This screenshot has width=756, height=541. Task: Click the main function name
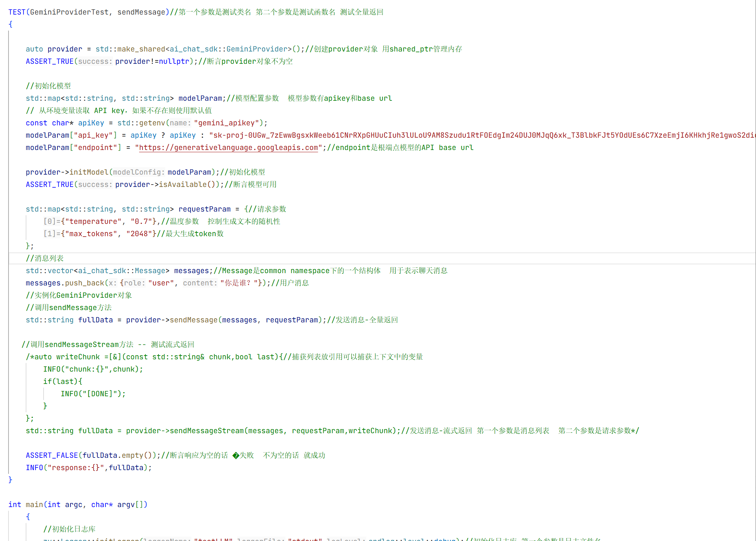[x=34, y=505]
